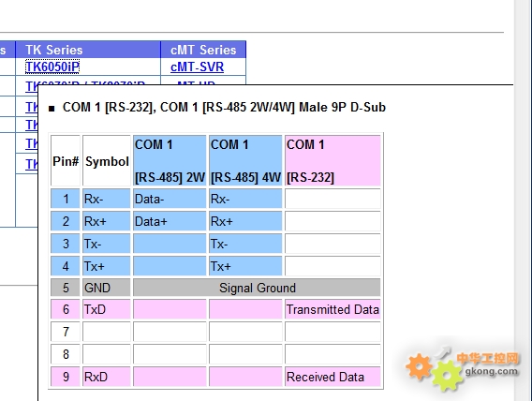Click the cMT Series column header
532x401 pixels.
click(203, 50)
